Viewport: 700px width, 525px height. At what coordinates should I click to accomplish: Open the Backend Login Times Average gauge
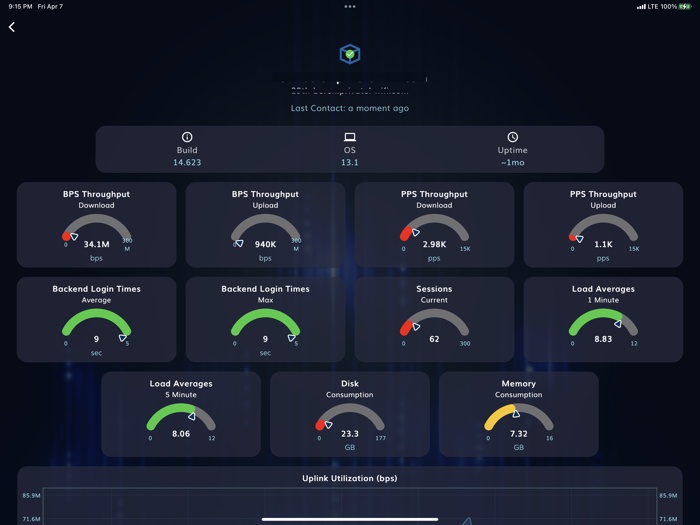[96, 320]
